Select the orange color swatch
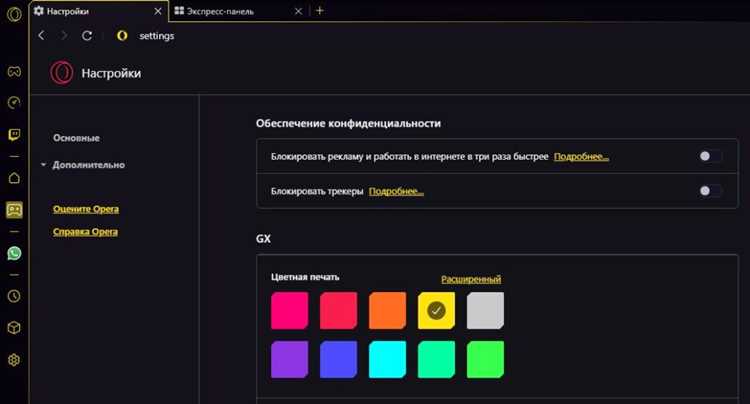 coord(387,311)
